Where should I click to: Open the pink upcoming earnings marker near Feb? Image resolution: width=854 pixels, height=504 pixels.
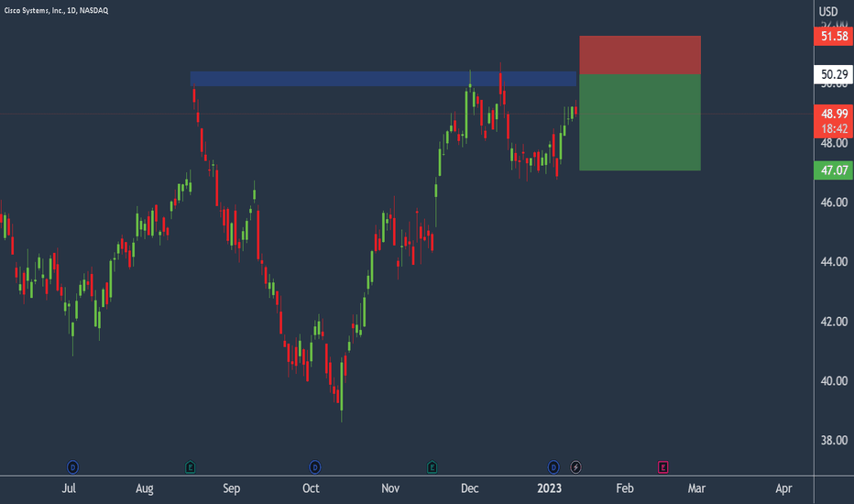point(662,467)
